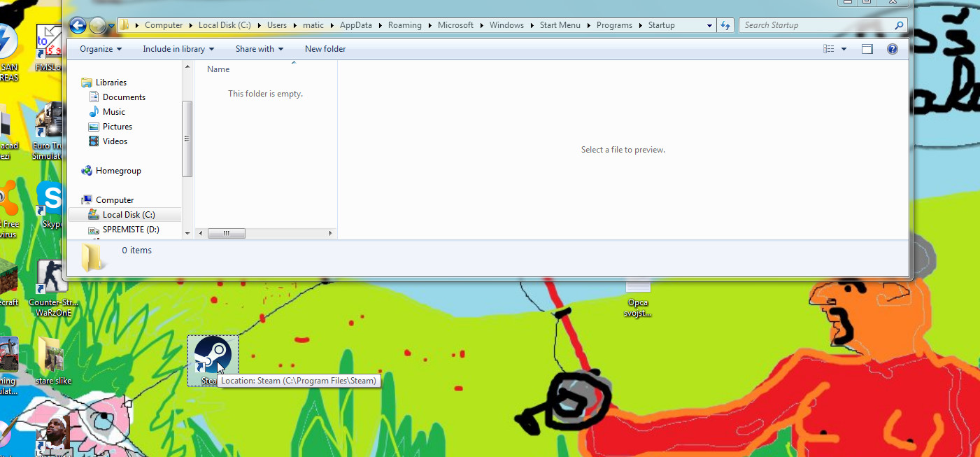Open the recent locations dropdown arrow
This screenshot has height=457, width=980.
pyautogui.click(x=111, y=26)
